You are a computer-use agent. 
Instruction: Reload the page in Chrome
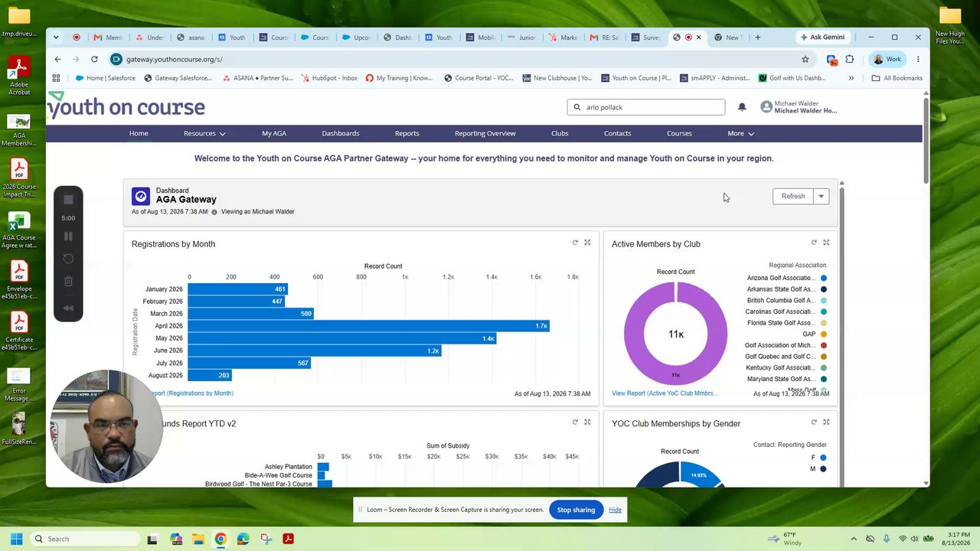point(94,59)
